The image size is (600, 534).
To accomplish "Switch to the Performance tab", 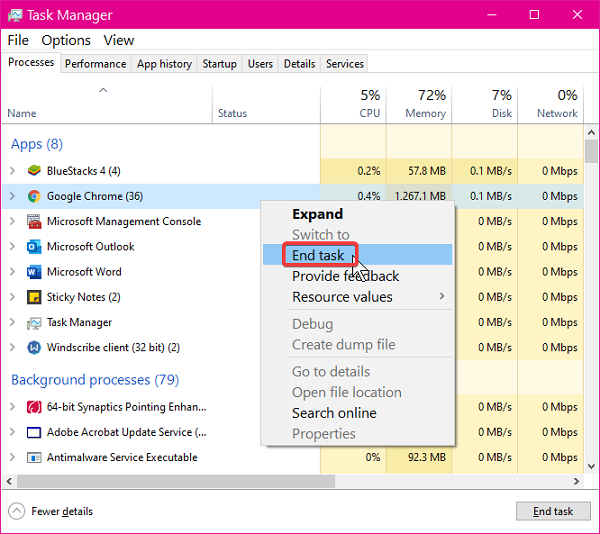I will (x=96, y=64).
